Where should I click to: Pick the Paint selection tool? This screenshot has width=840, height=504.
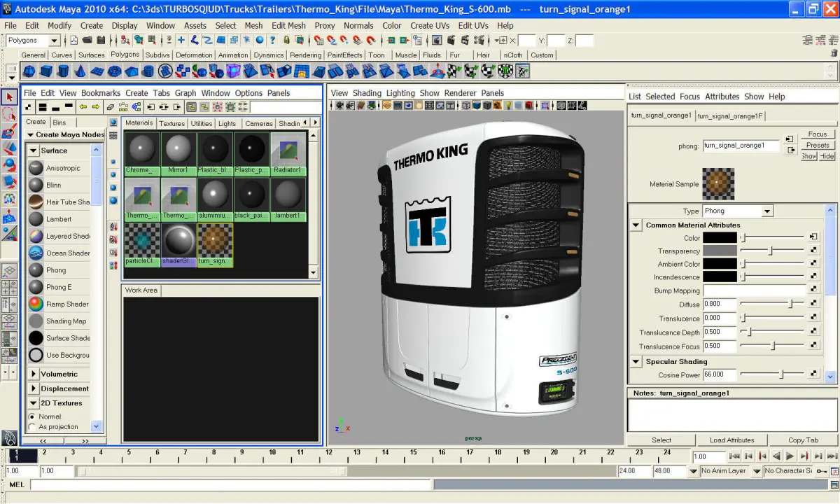tap(10, 131)
